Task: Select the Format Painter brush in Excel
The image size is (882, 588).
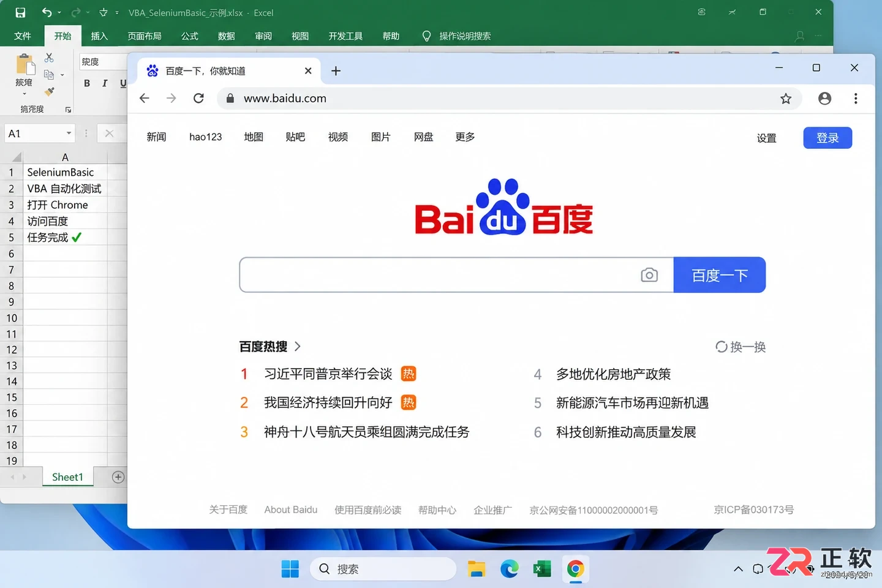Action: [50, 91]
